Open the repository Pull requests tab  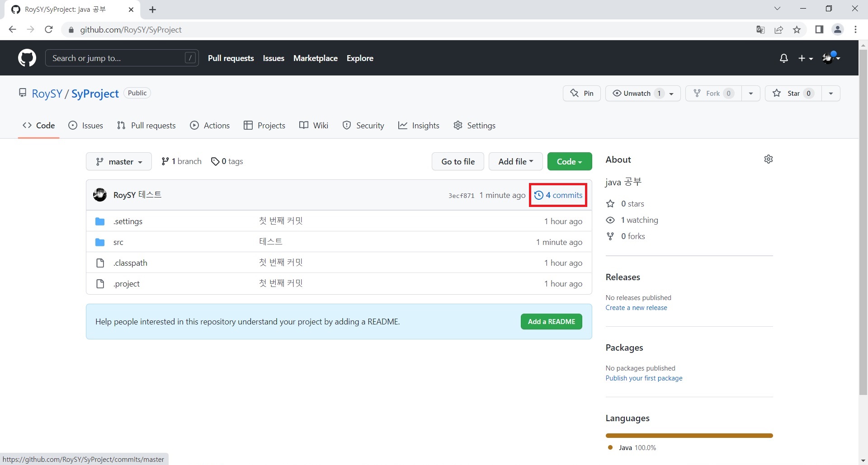146,126
